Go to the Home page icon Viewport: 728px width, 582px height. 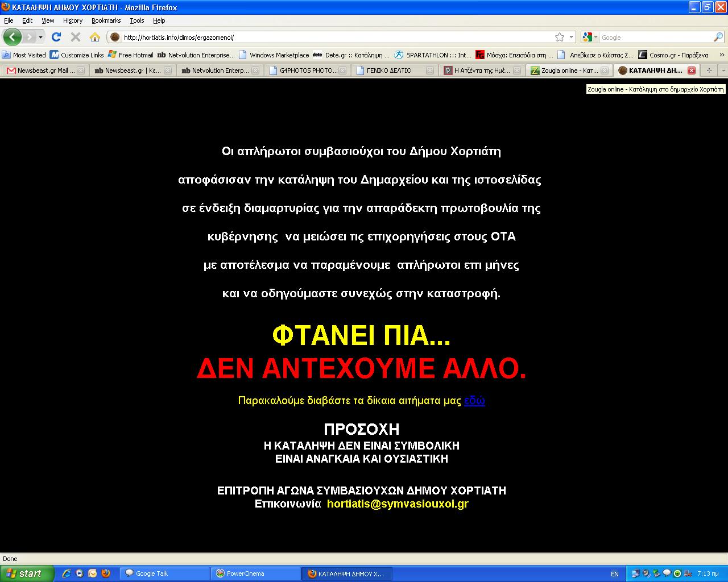coord(95,38)
